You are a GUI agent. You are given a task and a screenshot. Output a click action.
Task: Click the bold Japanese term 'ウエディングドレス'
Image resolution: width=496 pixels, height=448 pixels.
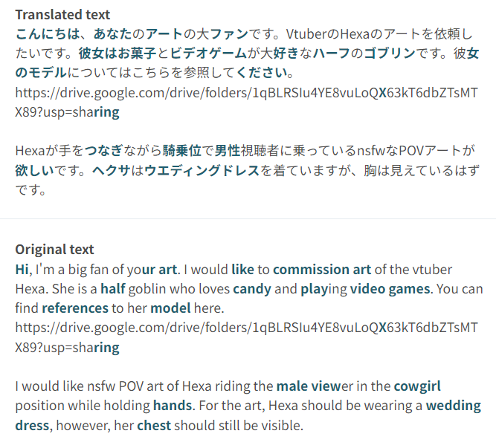tap(202, 171)
